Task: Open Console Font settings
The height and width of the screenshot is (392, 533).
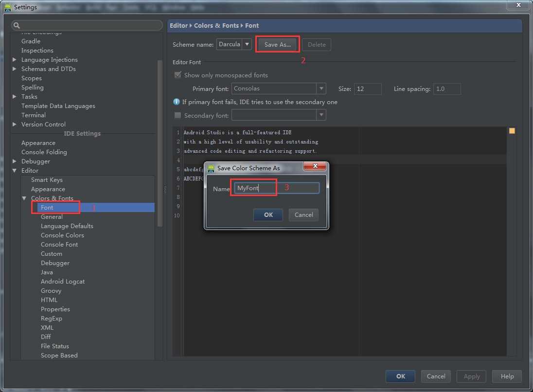Action: point(59,244)
